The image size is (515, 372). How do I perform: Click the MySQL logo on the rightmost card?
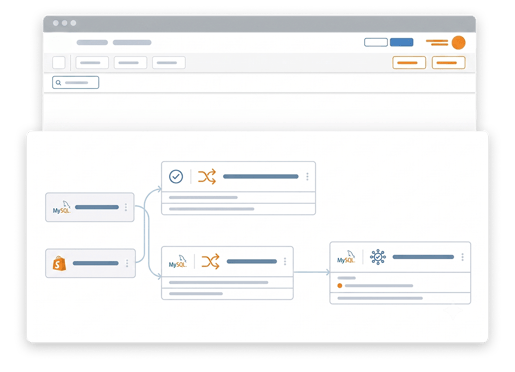[346, 257]
